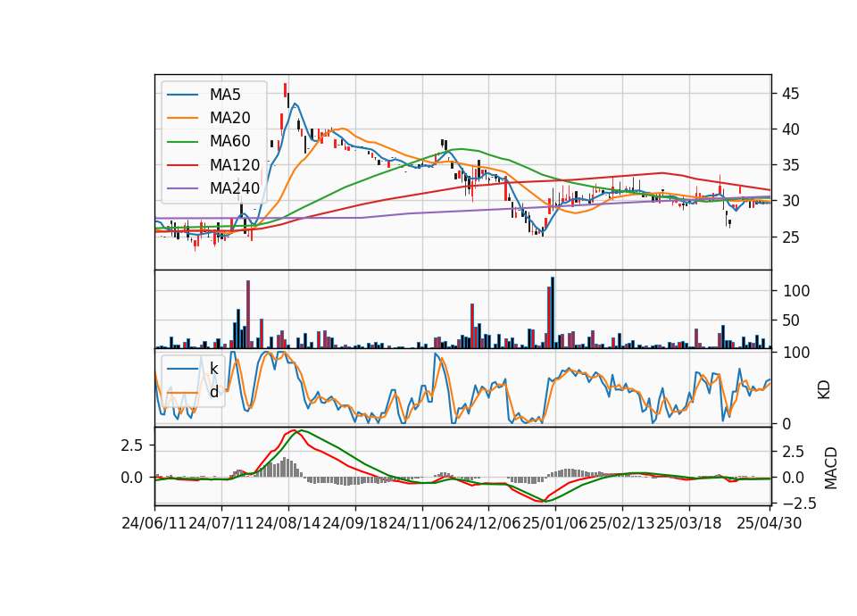Click the KD axis title

pos(824,390)
